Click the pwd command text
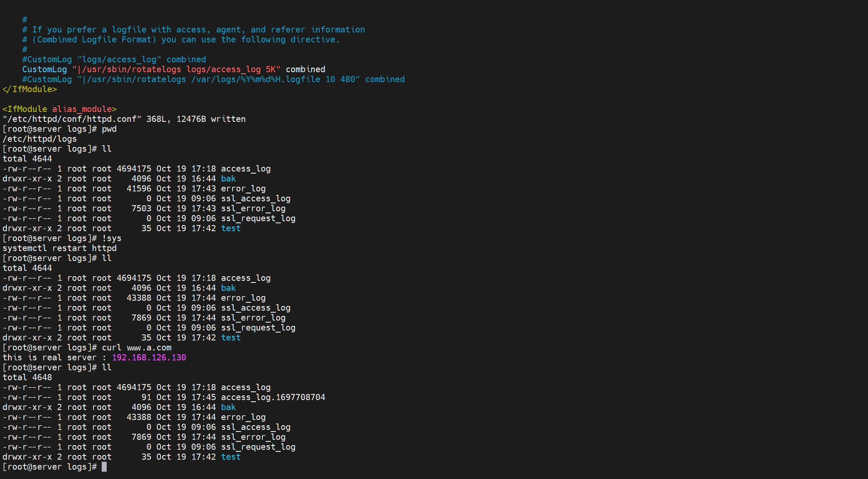Screen dimensions: 868x479 coord(109,129)
